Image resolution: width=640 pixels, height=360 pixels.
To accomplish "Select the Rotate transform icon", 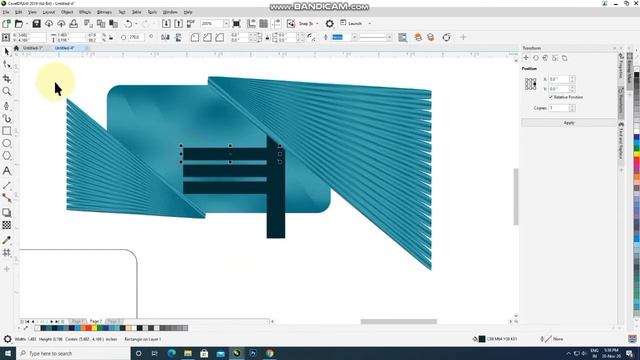I will click(x=536, y=58).
